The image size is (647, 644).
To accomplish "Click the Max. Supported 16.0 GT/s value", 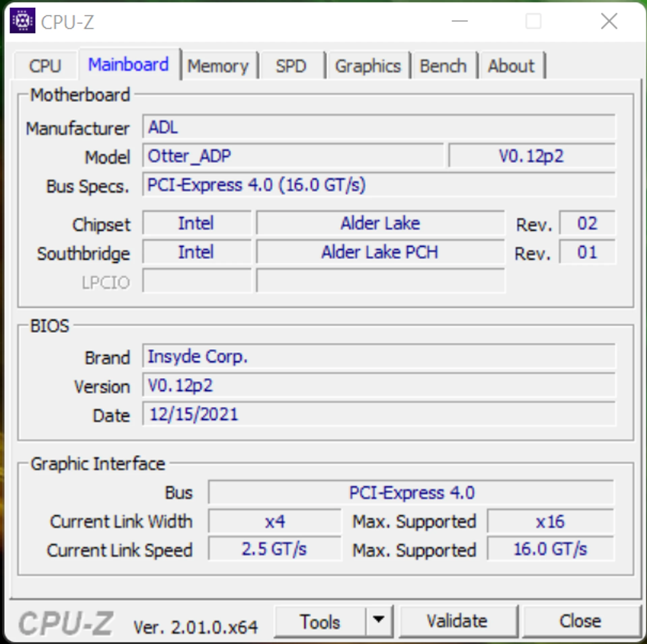I will coord(550,549).
